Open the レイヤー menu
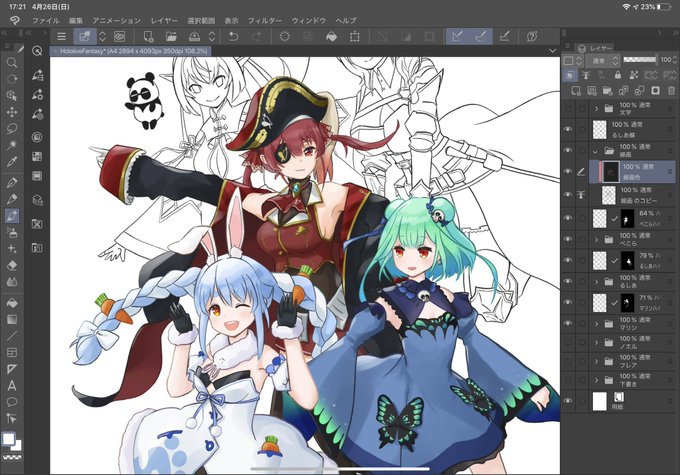 tap(164, 20)
